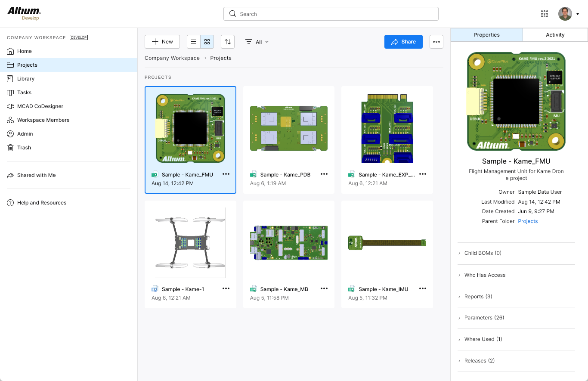Open the All filter dropdown
The image size is (588, 381).
point(257,42)
